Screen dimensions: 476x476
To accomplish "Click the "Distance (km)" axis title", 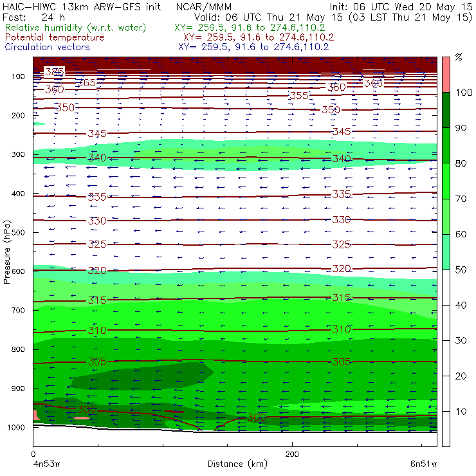I will tap(237, 464).
